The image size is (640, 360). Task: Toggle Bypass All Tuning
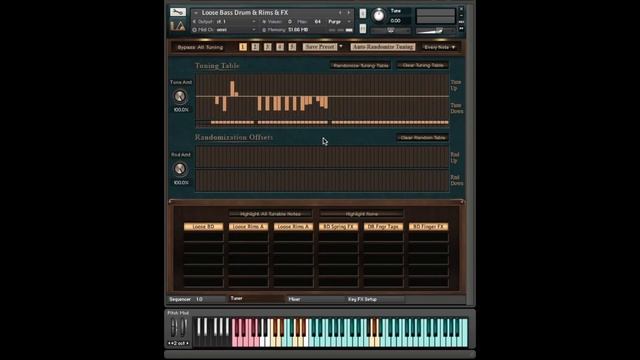point(200,47)
